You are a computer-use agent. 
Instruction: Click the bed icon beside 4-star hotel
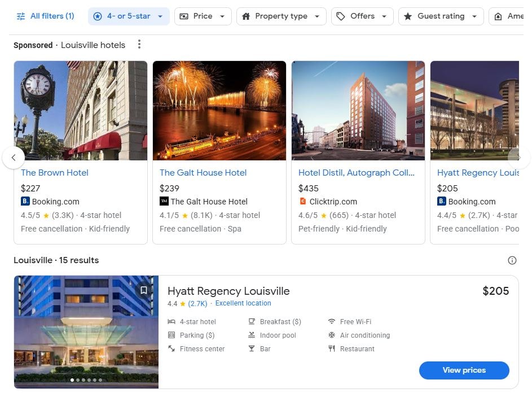tap(172, 321)
